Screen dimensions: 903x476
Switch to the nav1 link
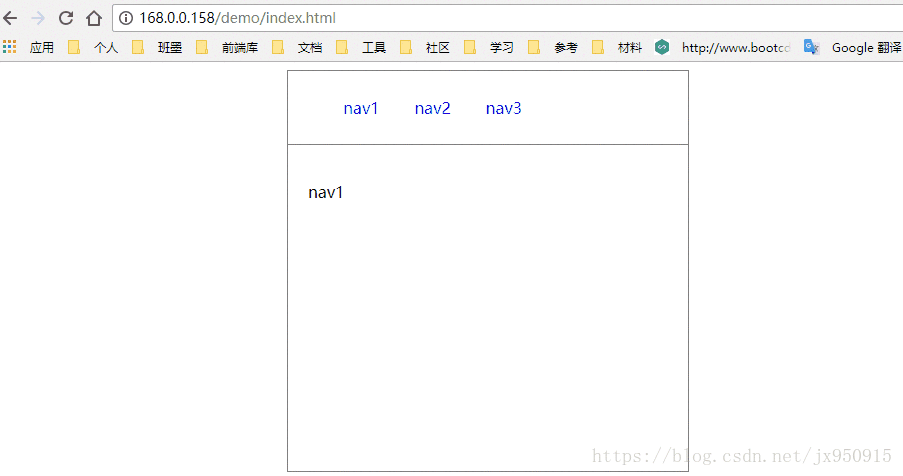pyautogui.click(x=361, y=108)
